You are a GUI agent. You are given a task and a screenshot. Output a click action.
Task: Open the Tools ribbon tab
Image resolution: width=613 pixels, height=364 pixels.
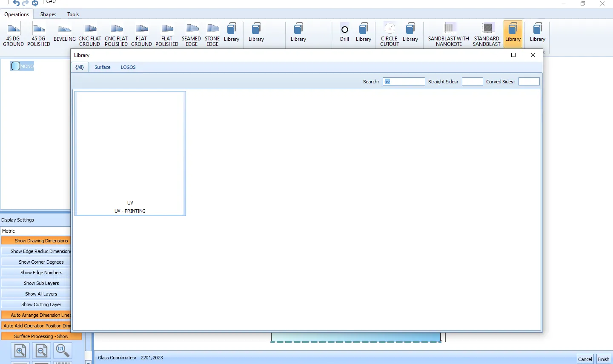(x=73, y=14)
